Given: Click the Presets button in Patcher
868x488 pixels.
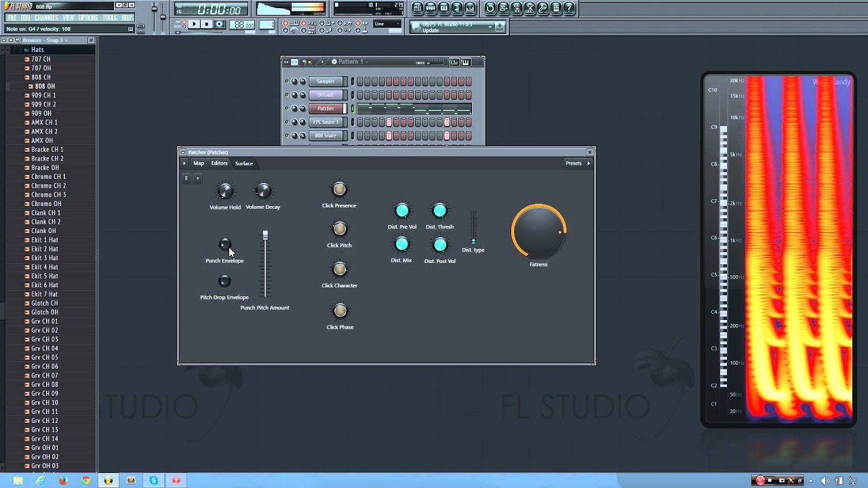Looking at the screenshot, I should tap(574, 163).
